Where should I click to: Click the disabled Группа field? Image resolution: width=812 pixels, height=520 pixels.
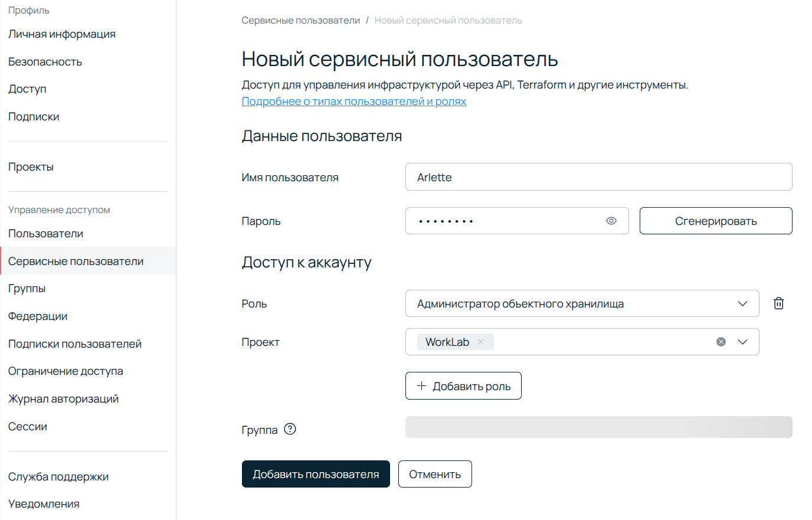point(598,427)
